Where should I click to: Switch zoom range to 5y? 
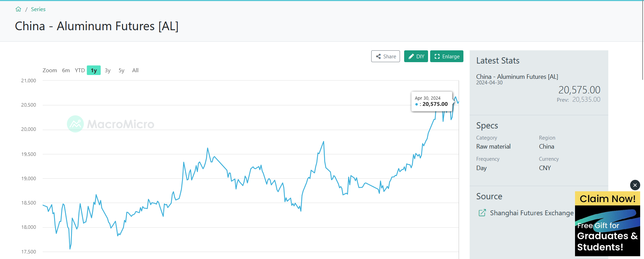(x=121, y=70)
